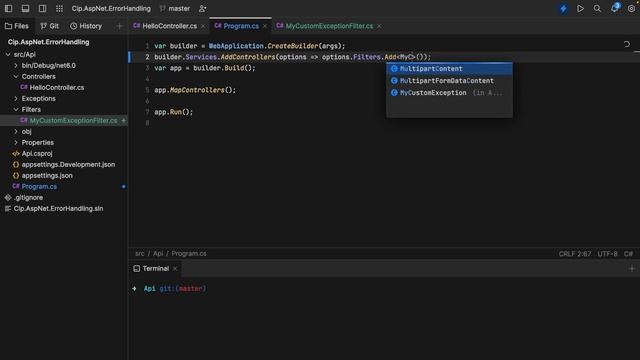Viewport: 640px width, 360px height.
Task: Toggle the bottom panel visibility icon
Action: [x=25, y=9]
